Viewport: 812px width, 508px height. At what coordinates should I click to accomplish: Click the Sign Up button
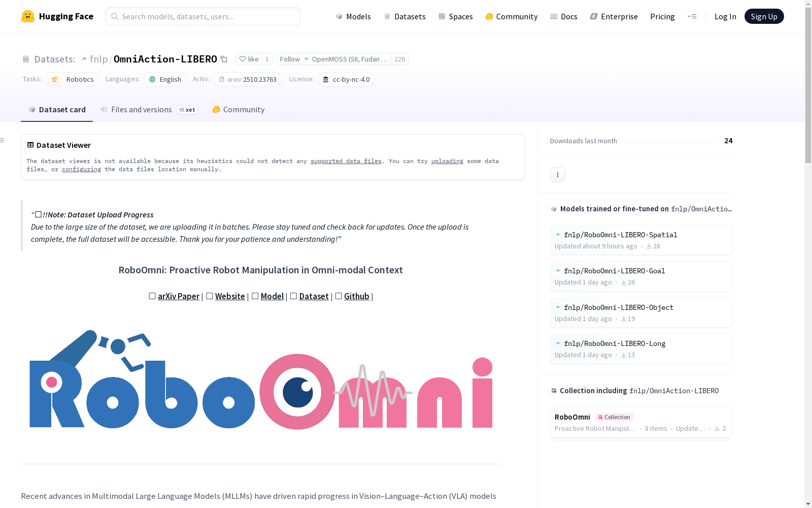pos(764,16)
